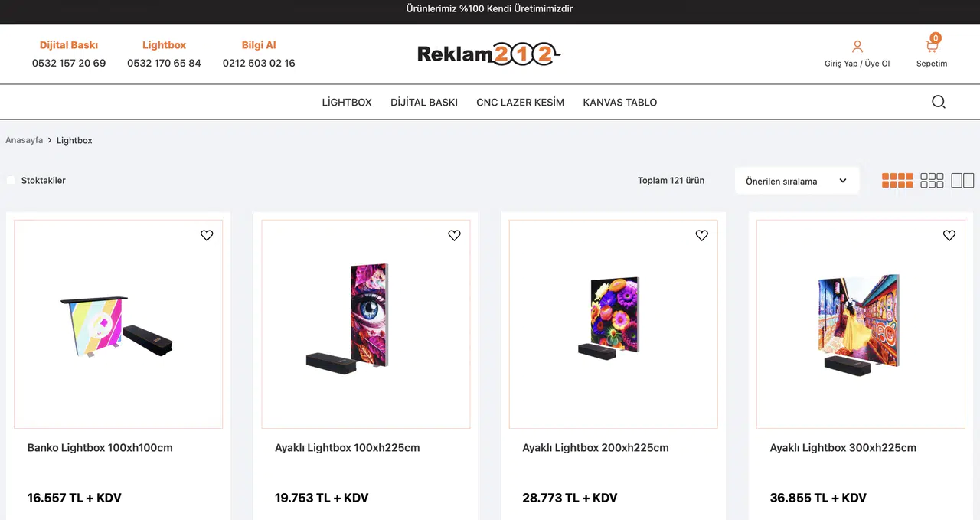Switch to two-column grid view
Screen dimensions: 980x520
tap(962, 181)
